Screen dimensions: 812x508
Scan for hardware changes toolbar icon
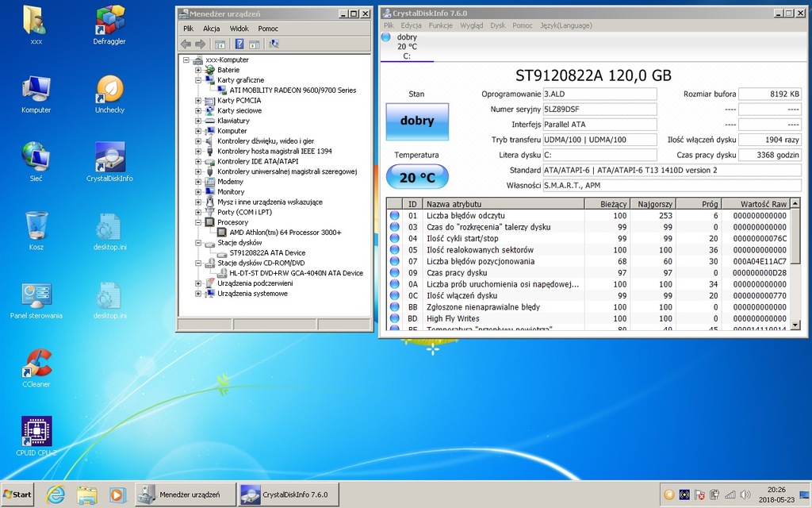(274, 44)
